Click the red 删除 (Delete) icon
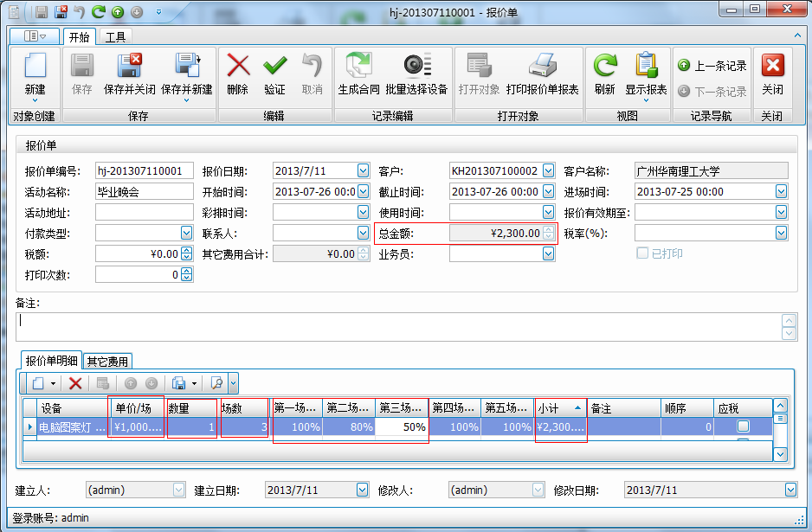Screen dimensions: 812x532 pos(237,67)
